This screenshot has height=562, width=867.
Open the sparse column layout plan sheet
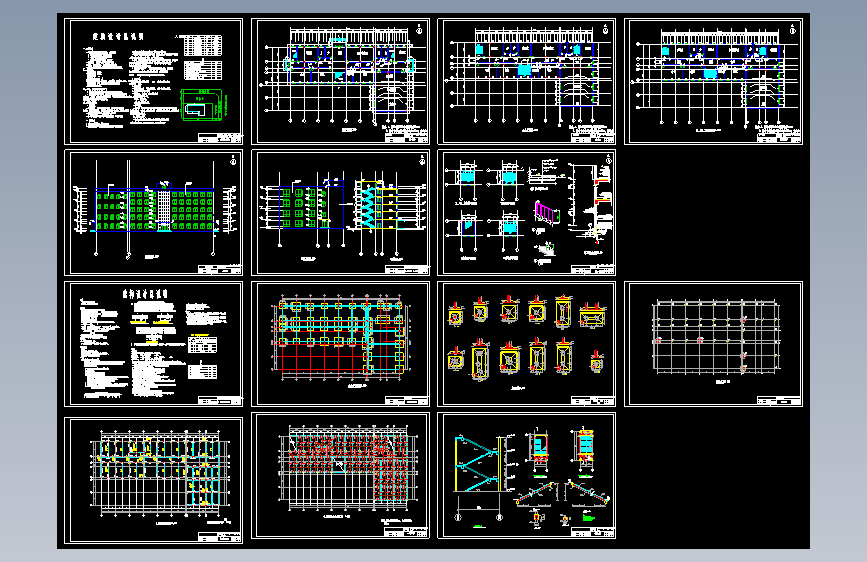(713, 344)
